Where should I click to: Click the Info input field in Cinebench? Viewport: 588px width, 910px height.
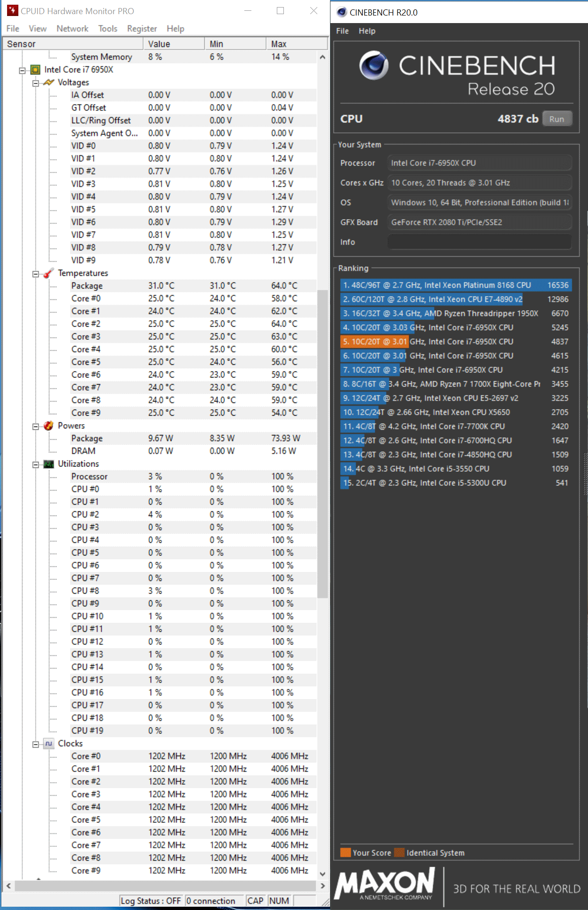coord(479,242)
